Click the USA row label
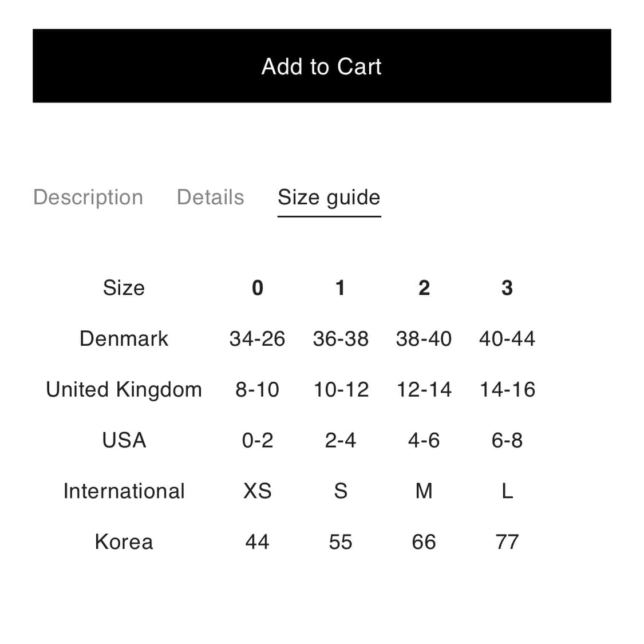 click(124, 440)
